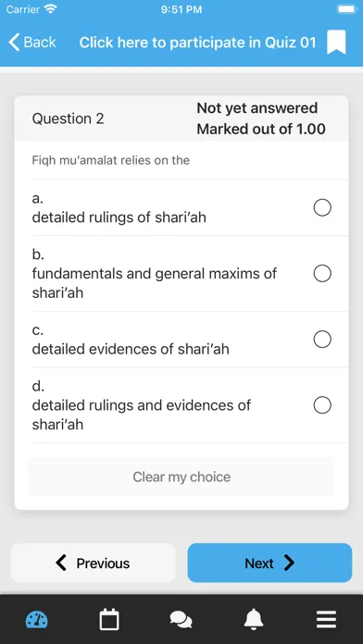Image resolution: width=363 pixels, height=644 pixels.
Task: Choose answer text 'detailed rulings of shari'ah'
Action: [x=119, y=217]
